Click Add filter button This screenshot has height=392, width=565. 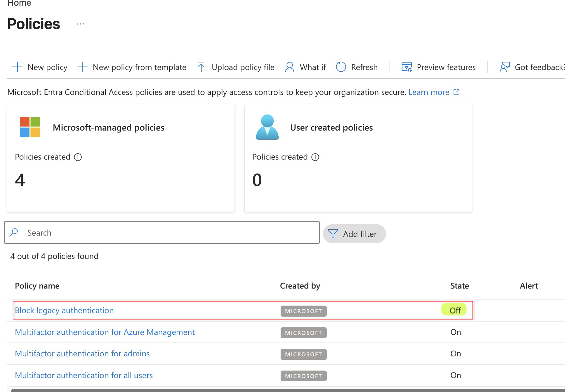tap(354, 234)
